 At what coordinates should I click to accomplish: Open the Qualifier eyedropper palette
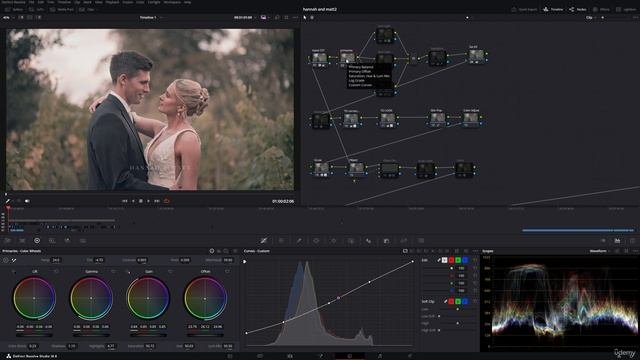[x=299, y=241]
